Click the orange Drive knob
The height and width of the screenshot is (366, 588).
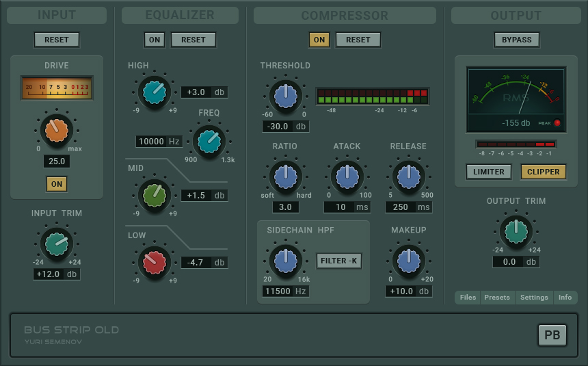(x=57, y=130)
